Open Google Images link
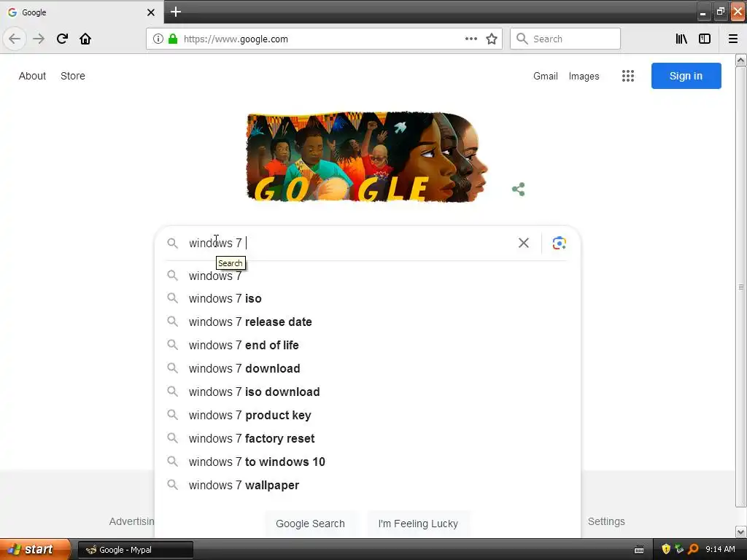 [584, 76]
